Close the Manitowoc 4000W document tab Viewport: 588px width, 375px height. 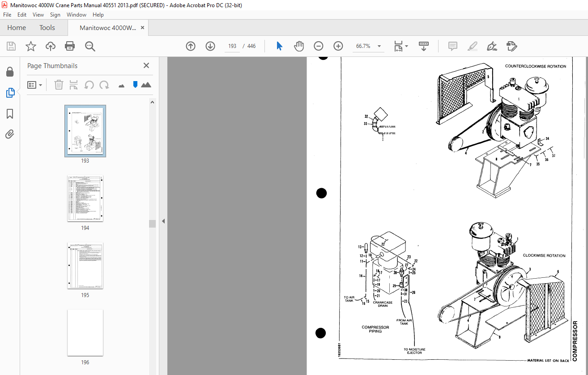[142, 28]
